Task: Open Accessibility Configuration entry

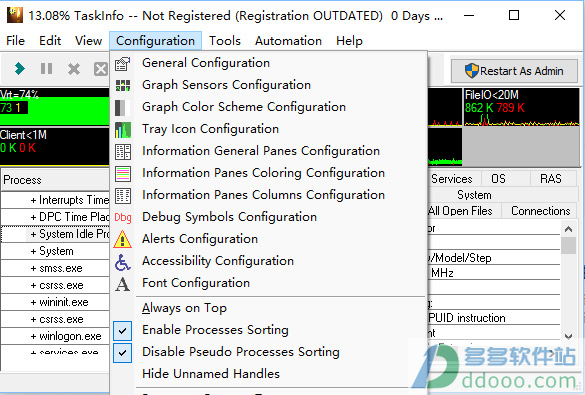Action: pyautogui.click(x=218, y=261)
